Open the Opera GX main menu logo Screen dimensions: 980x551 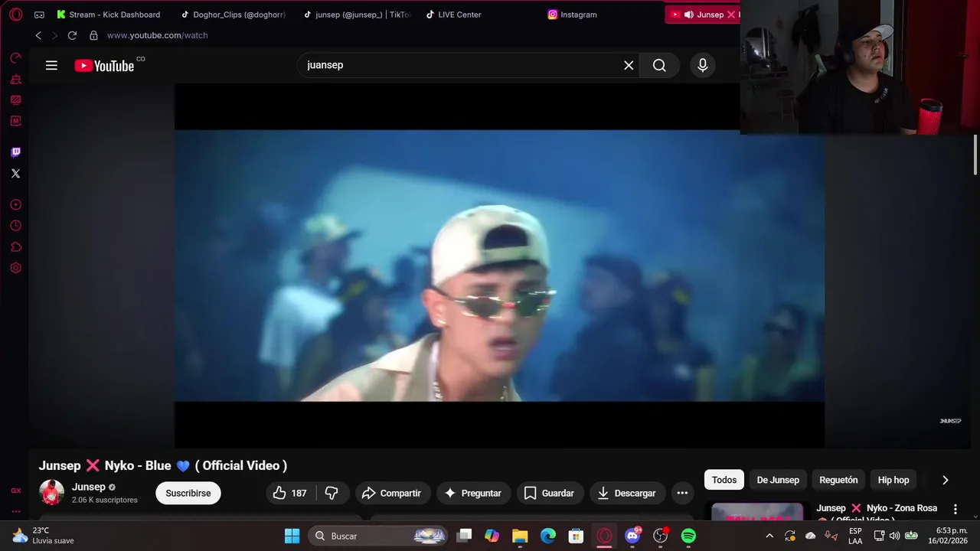click(16, 15)
